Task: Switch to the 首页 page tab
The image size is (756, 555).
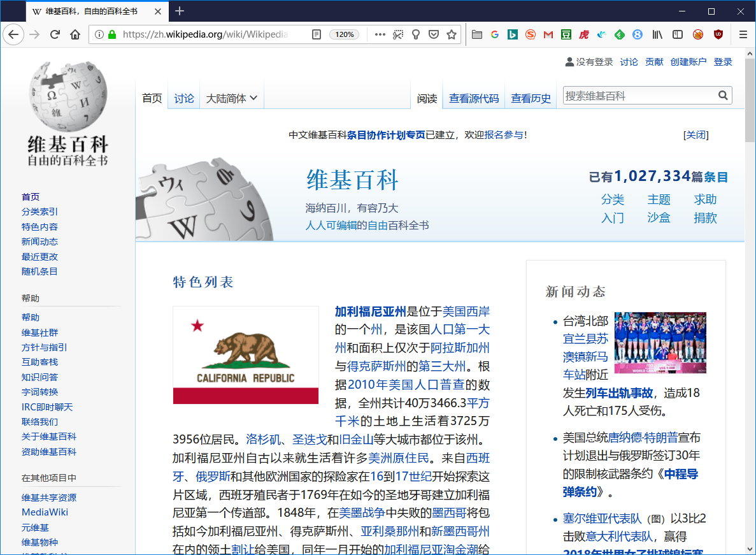Action: [152, 98]
